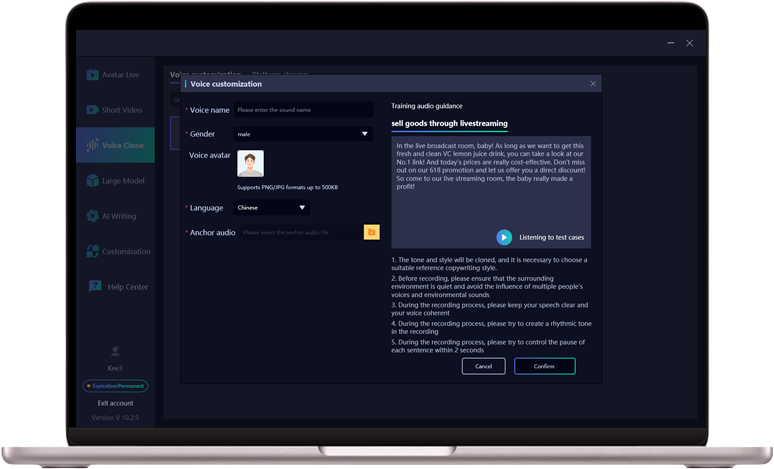Close the Voice customization dialog

tap(592, 84)
